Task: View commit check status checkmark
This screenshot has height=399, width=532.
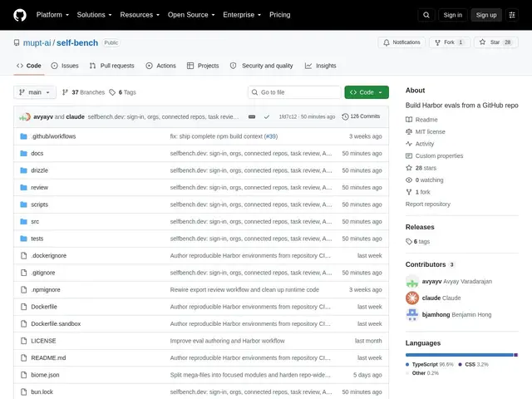Action: 267,116
